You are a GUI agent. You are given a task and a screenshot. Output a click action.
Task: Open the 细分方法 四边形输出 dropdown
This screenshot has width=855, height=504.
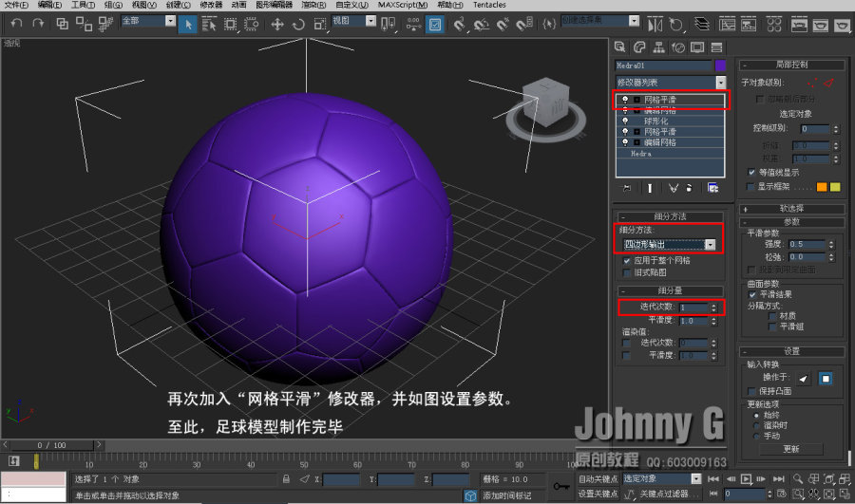[710, 245]
